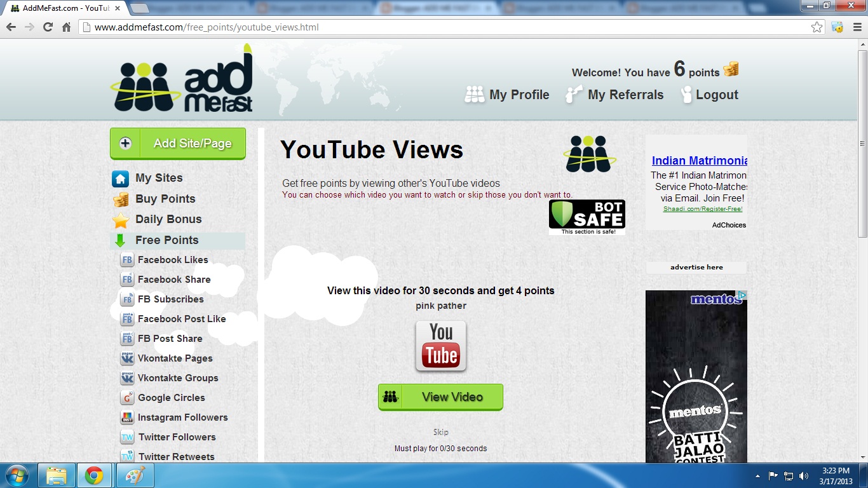Bookmark this page with star icon
This screenshot has height=488, width=868.
[817, 27]
